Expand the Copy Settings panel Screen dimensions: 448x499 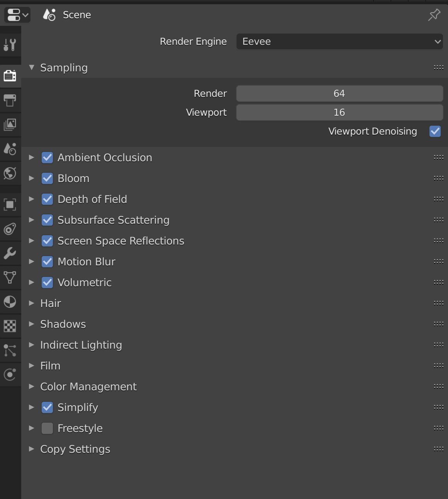pyautogui.click(x=32, y=449)
